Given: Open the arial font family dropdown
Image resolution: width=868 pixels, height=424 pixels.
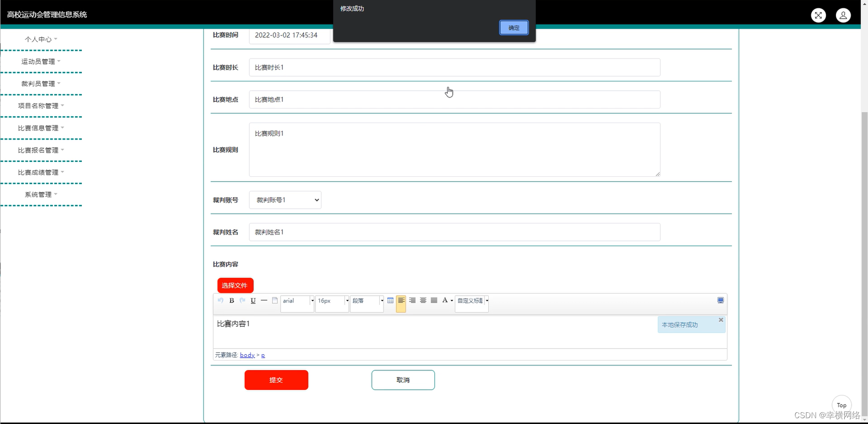Looking at the screenshot, I should click(297, 303).
